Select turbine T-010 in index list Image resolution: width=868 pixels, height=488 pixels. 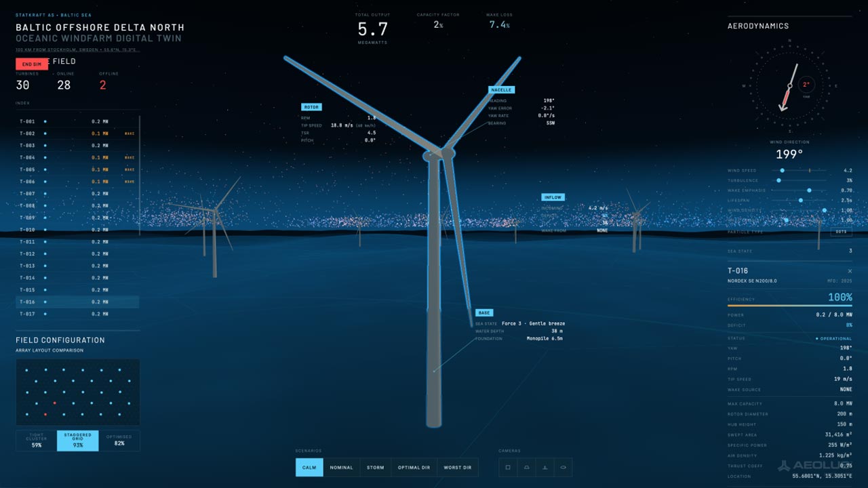pyautogui.click(x=77, y=230)
